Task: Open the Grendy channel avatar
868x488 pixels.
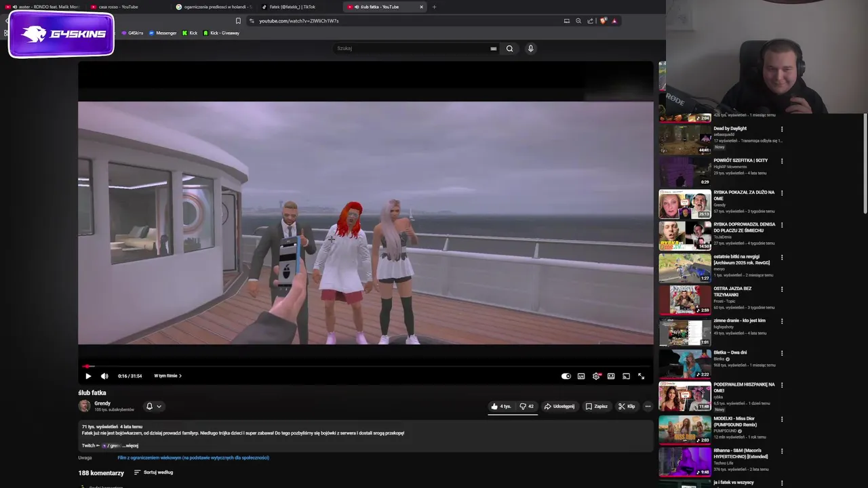Action: pos(84,406)
